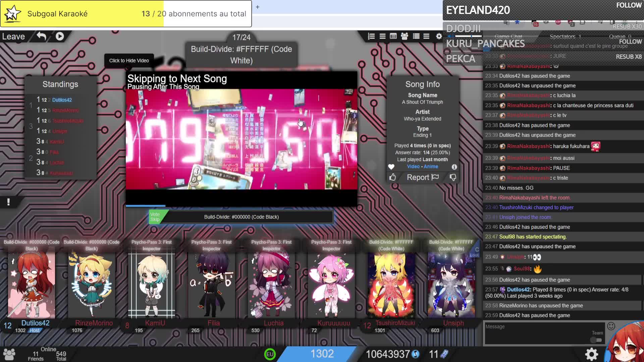Screen dimensions: 644x362
Task: Click Dutilos42 in the Standings list
Action: pyautogui.click(x=62, y=100)
